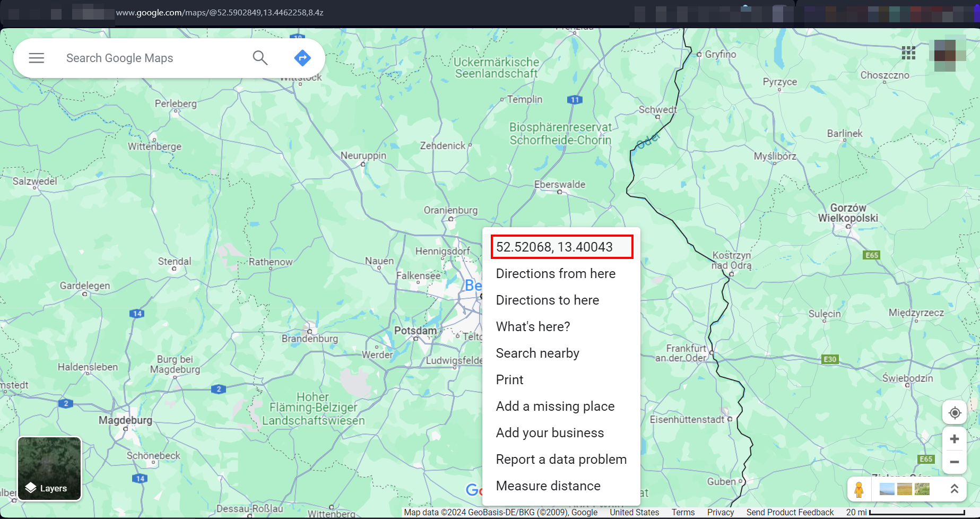Select What's here? menu entry
This screenshot has height=519, width=980.
point(561,326)
